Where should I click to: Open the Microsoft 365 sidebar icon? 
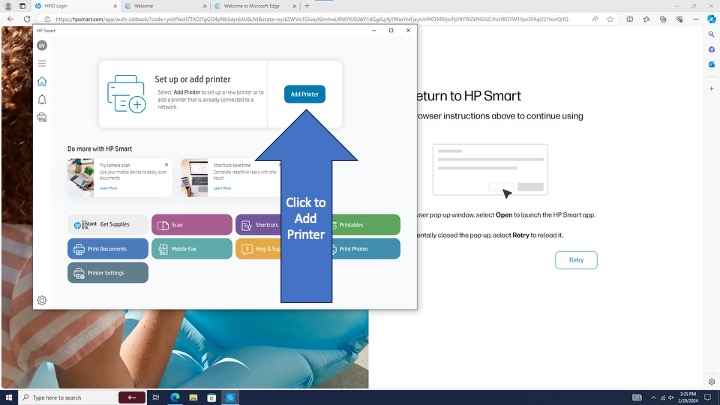[711, 49]
